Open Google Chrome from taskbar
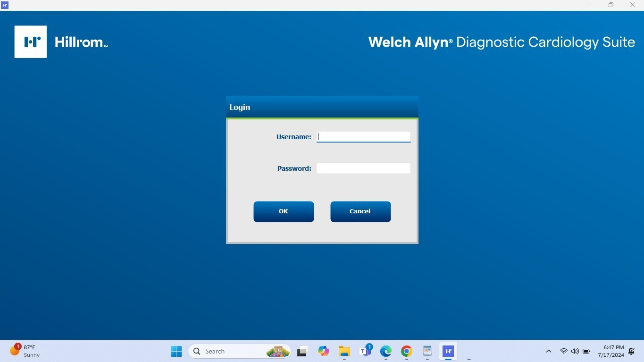The height and width of the screenshot is (362, 644). click(407, 351)
